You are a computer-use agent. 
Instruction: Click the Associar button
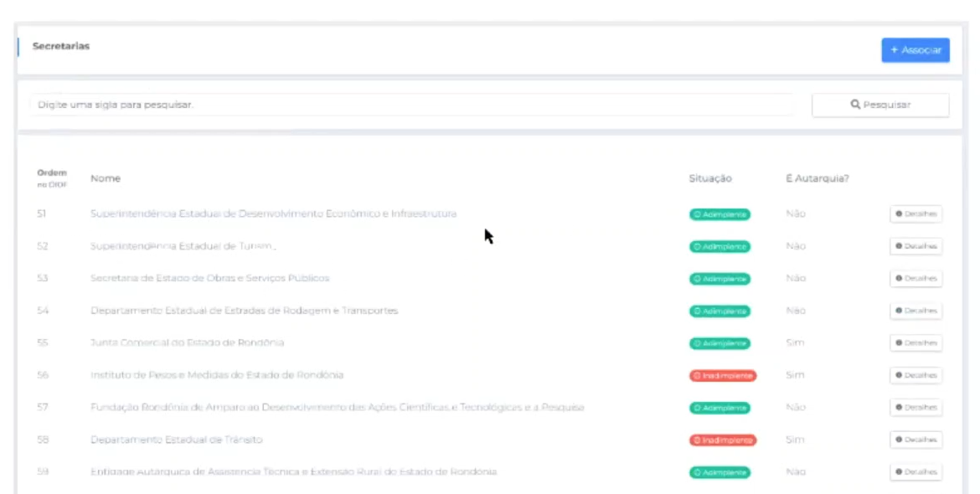click(x=916, y=50)
